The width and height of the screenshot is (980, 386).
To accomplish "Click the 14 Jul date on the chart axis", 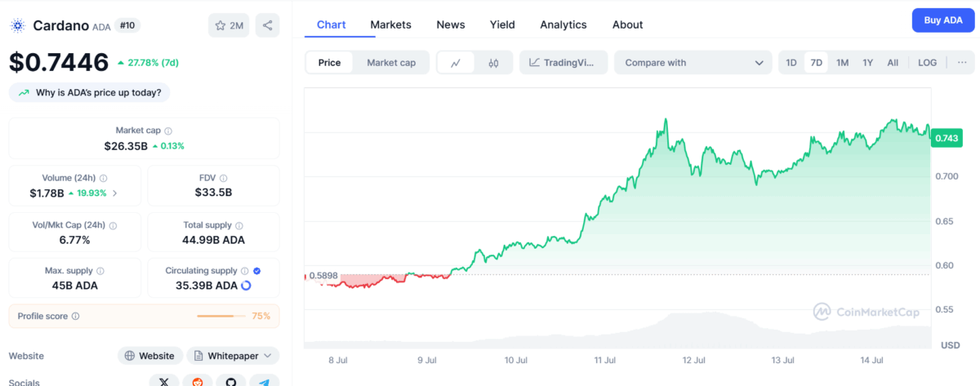I will (x=873, y=359).
